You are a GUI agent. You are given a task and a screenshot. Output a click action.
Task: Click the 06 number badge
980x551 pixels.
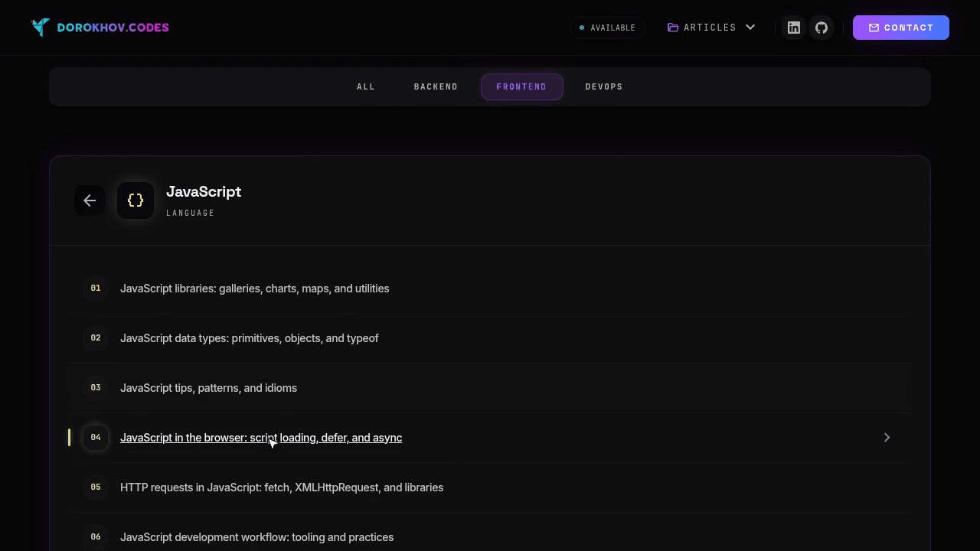pos(96,537)
